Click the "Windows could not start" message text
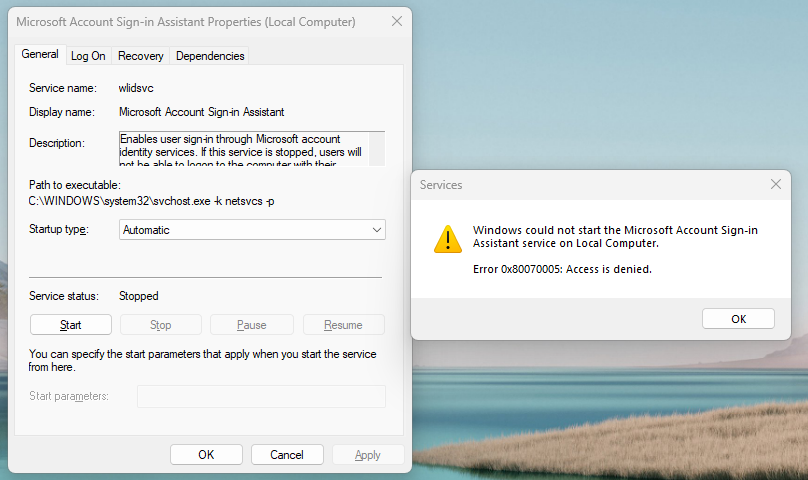 pos(615,237)
